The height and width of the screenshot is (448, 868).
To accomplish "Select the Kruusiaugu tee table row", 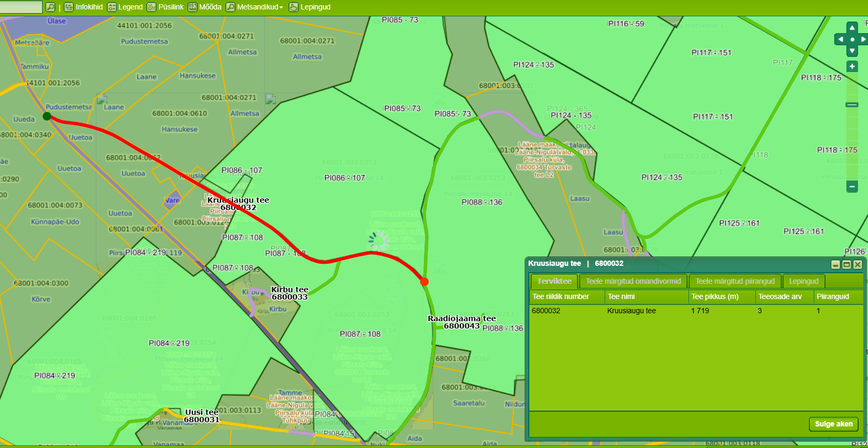I will (x=632, y=311).
